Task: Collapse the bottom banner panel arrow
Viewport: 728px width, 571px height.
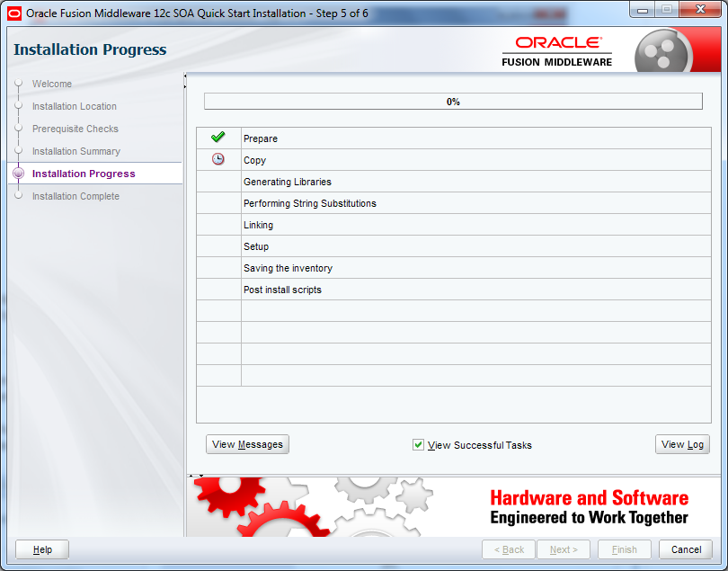Action: 201,476
